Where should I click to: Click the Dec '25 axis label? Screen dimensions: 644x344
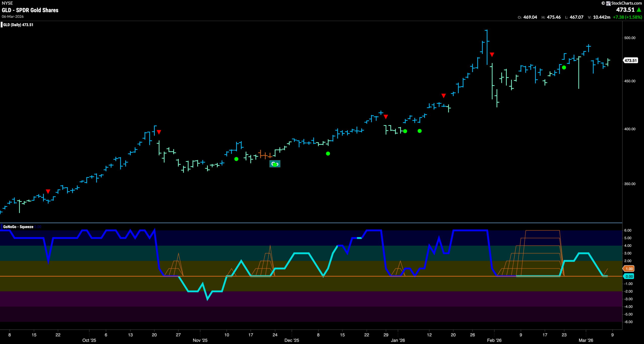(x=292, y=340)
